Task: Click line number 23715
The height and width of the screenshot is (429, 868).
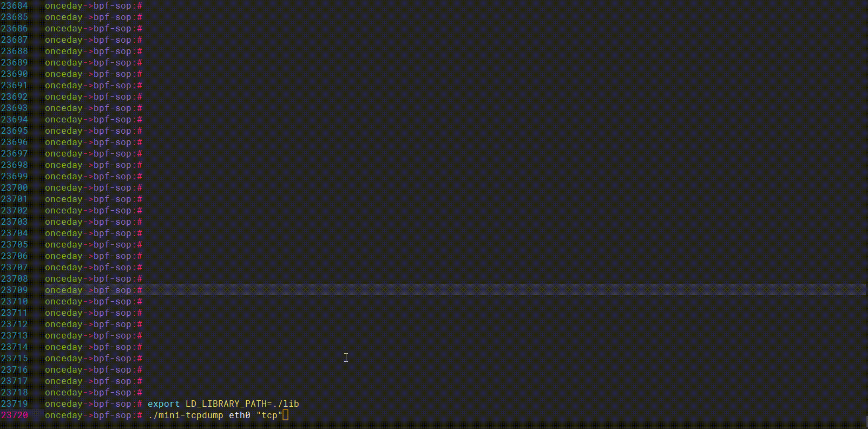Action: click(x=15, y=359)
